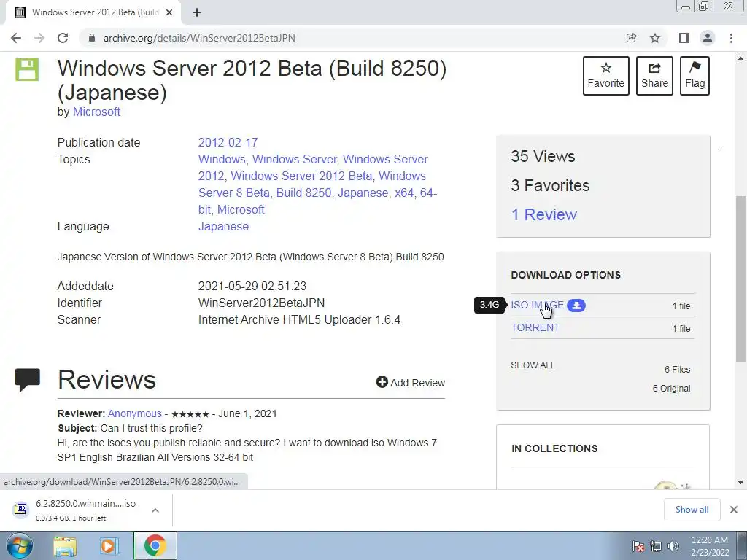Click the network tray icon
747x560 pixels.
coord(656,546)
